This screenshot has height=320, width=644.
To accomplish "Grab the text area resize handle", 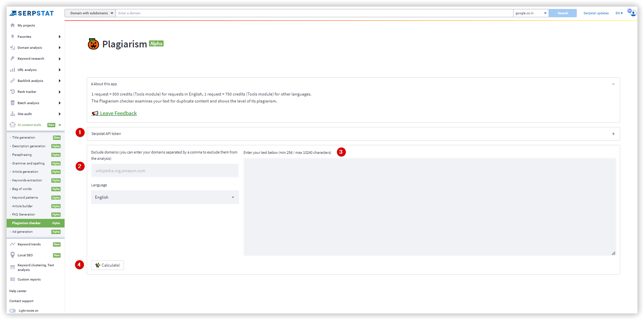I will point(614,253).
